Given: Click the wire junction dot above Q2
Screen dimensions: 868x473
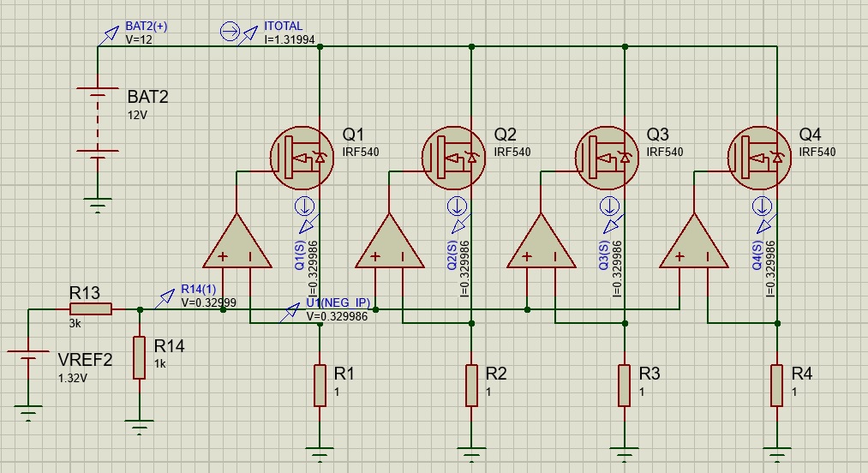Looking at the screenshot, I should [471, 46].
